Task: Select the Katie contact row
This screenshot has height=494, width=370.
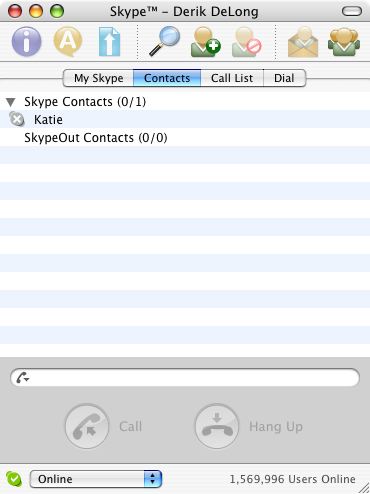Action: [x=185, y=119]
